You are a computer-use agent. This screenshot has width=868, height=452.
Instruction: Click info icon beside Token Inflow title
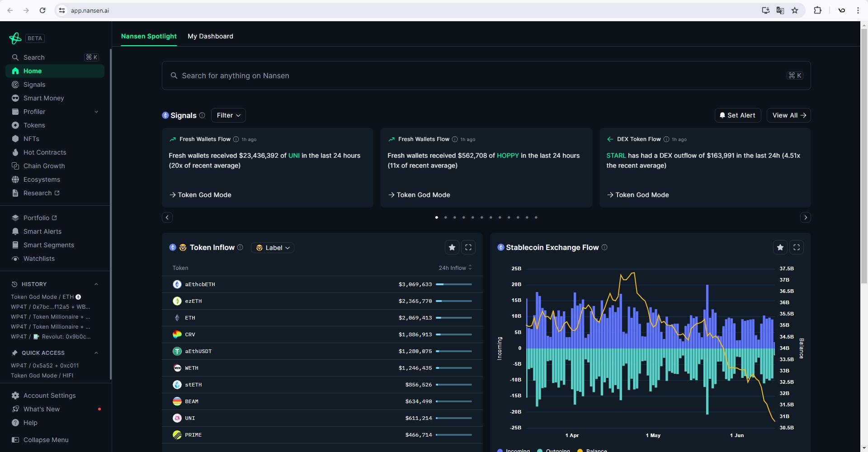tap(240, 247)
